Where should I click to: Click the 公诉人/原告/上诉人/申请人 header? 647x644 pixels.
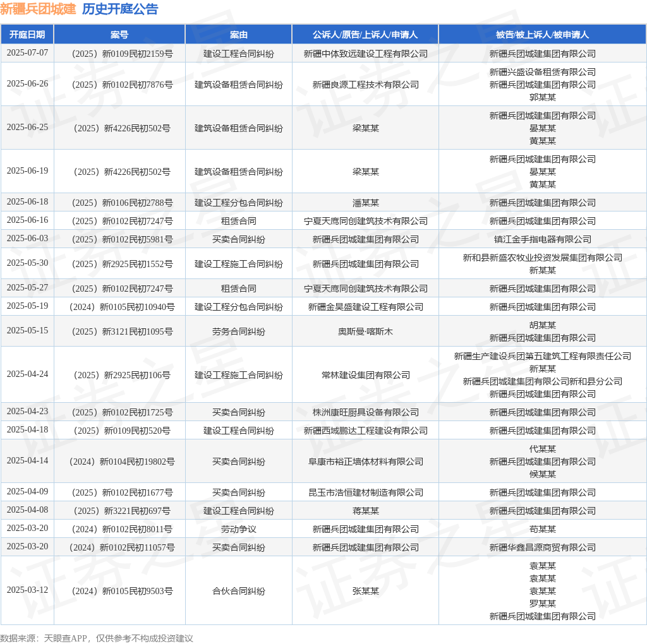coord(365,35)
